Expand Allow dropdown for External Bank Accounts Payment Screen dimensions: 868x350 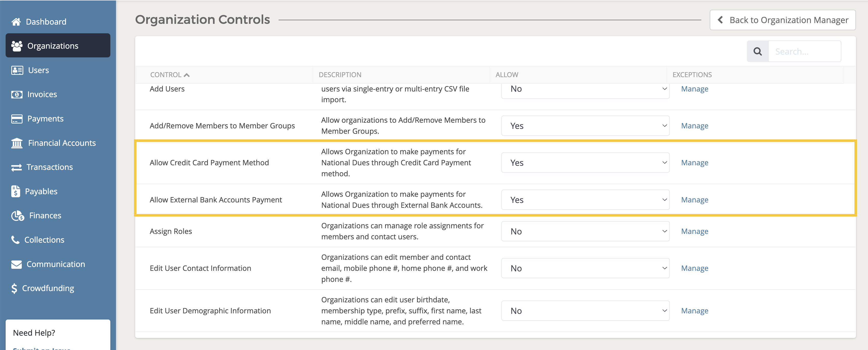(585, 200)
